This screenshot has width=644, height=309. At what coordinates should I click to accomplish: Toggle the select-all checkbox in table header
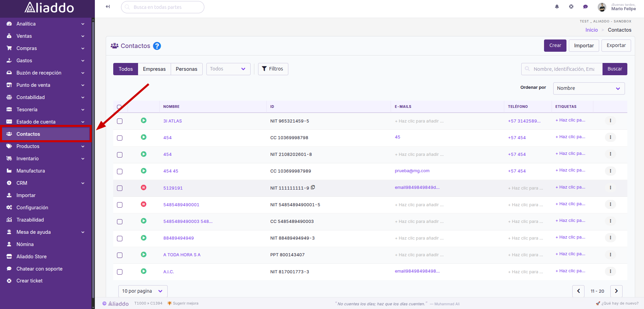119,107
